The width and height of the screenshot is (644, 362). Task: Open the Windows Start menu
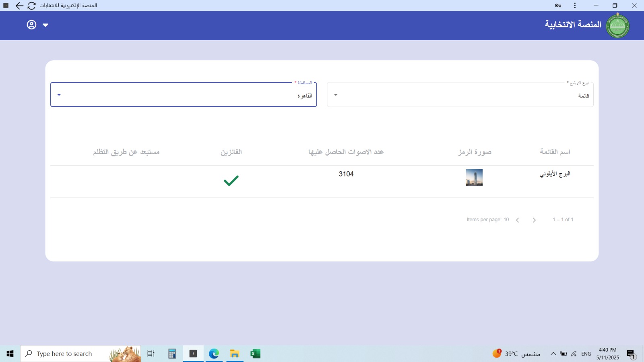[x=10, y=354]
